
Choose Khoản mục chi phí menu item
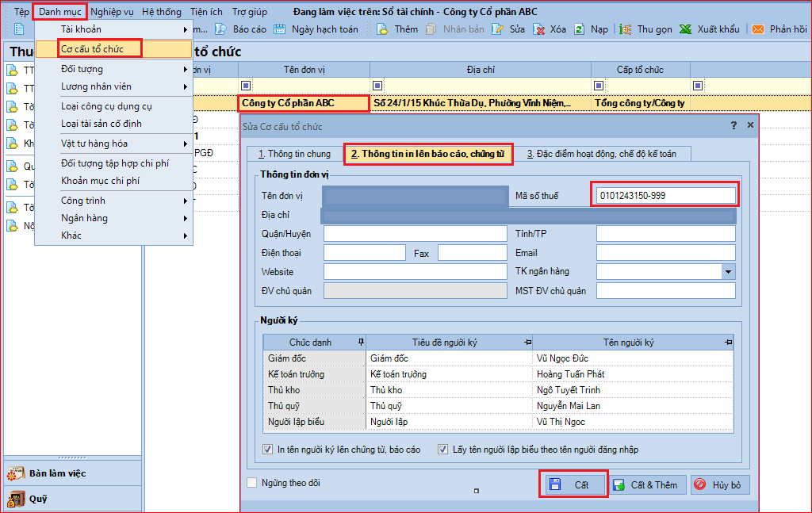click(x=101, y=181)
